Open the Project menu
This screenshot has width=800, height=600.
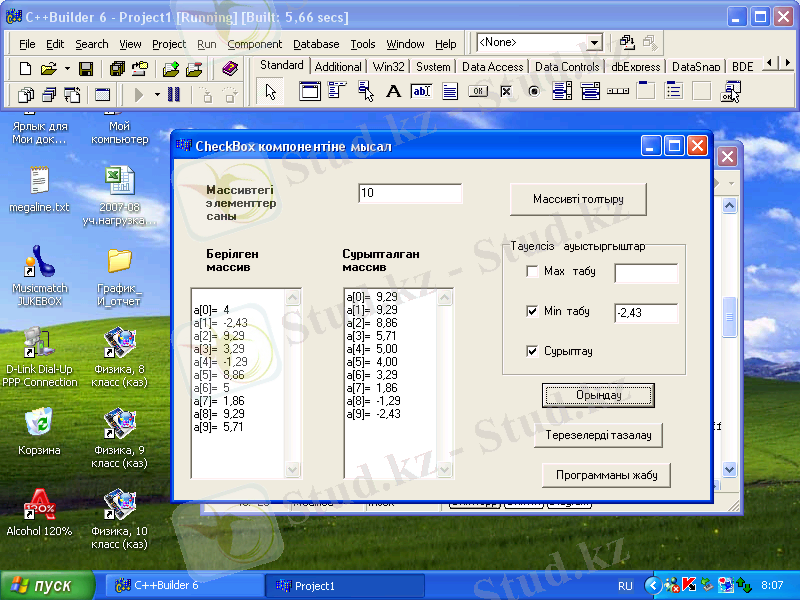click(x=169, y=44)
